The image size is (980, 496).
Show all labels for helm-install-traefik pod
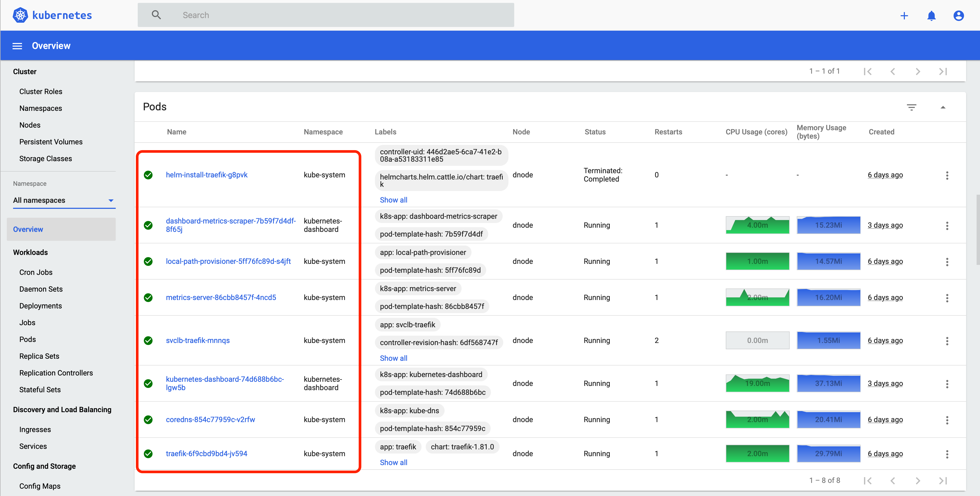(x=393, y=200)
